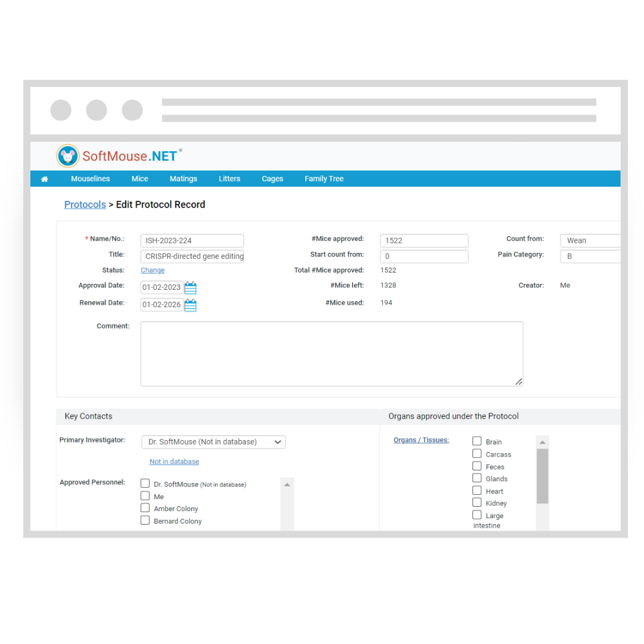Click the Title input field
Viewport: 644px width, 644px height.
click(192, 256)
